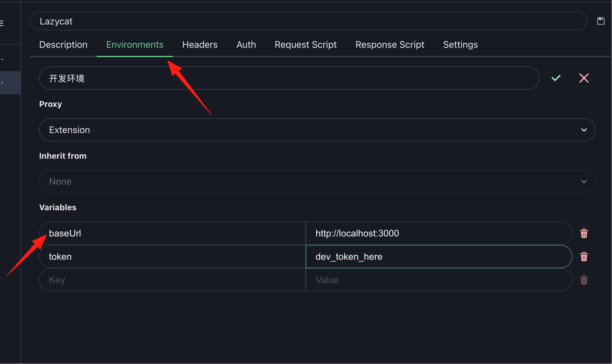Confirm environment name with green checkmark
Screen dimensions: 612x364
(x=556, y=78)
